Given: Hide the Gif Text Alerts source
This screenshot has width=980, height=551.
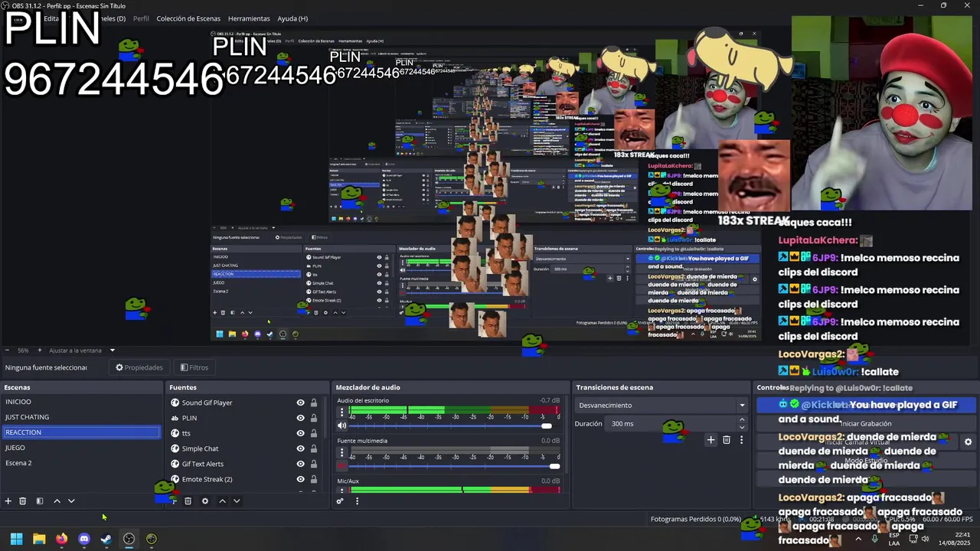Looking at the screenshot, I should tap(300, 464).
